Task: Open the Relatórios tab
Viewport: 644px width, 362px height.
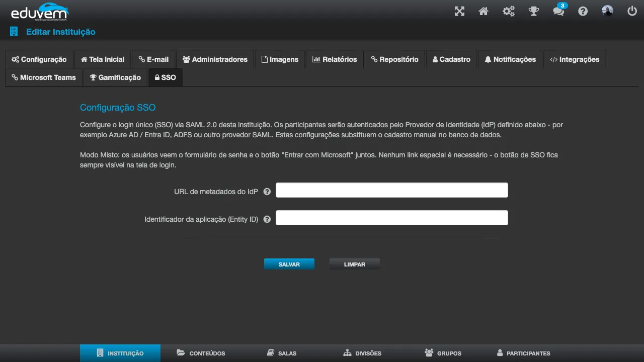Action: (335, 59)
